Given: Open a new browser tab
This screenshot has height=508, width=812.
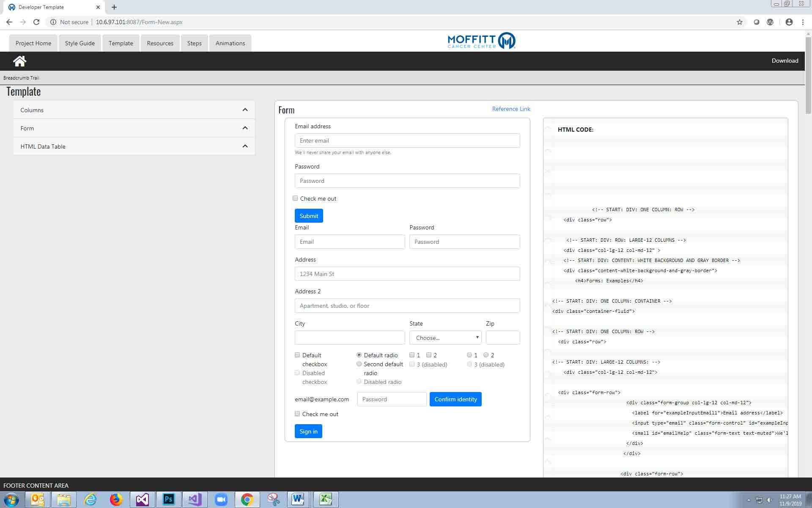Looking at the screenshot, I should (x=114, y=7).
